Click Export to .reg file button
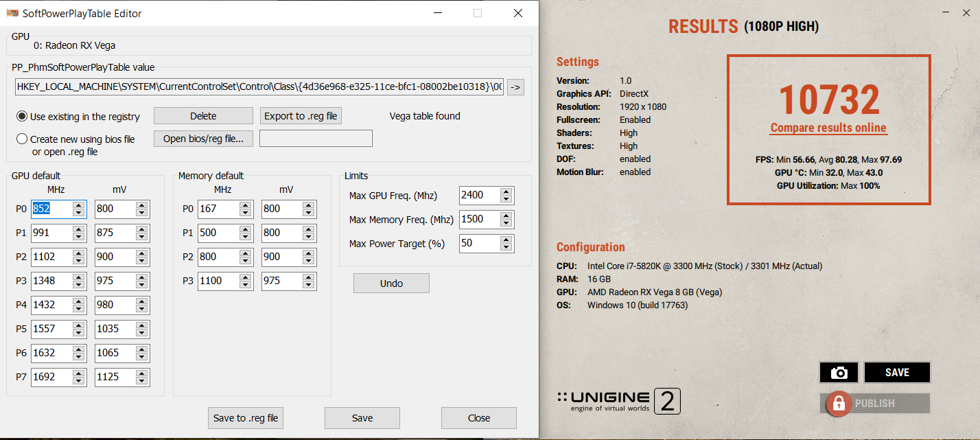The height and width of the screenshot is (440, 980). coord(301,116)
